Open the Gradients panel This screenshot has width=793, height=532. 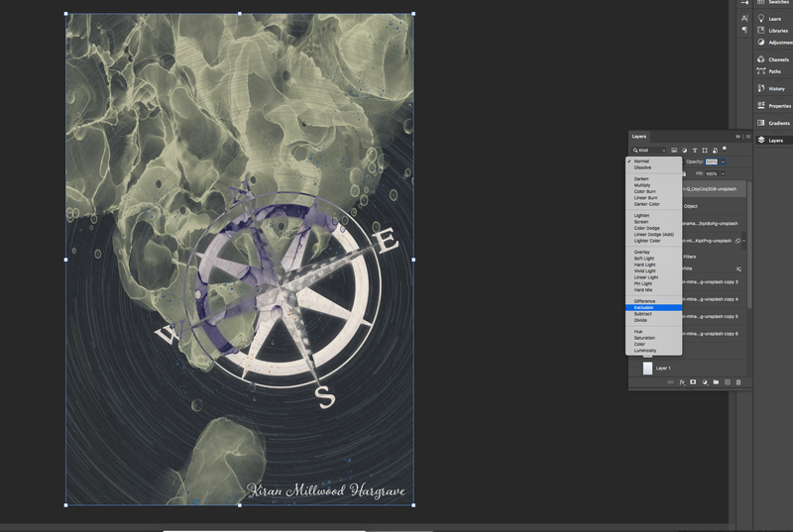tap(773, 123)
